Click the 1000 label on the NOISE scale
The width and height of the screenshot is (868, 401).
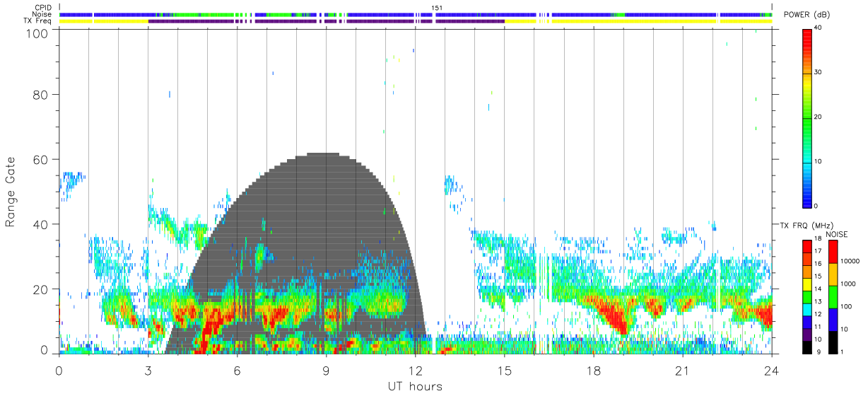coord(848,284)
